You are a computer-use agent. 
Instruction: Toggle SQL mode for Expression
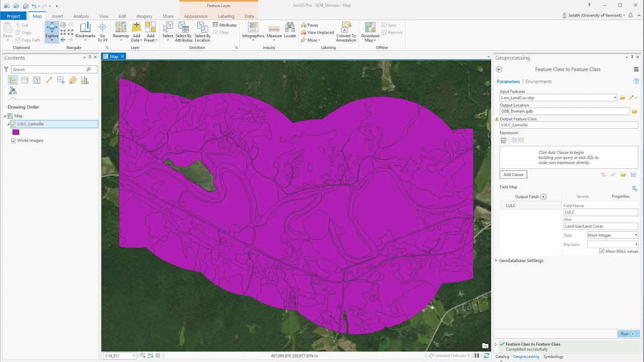tap(503, 140)
